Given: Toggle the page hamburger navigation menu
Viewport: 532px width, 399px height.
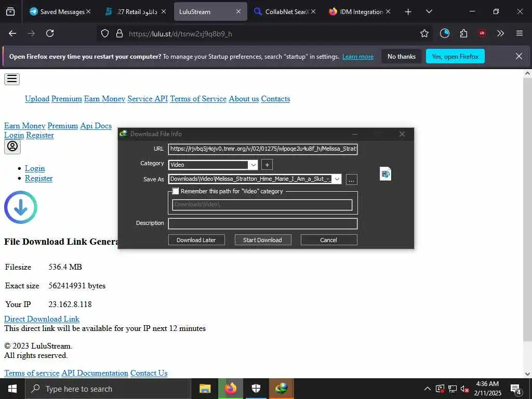Looking at the screenshot, I should click(x=12, y=79).
